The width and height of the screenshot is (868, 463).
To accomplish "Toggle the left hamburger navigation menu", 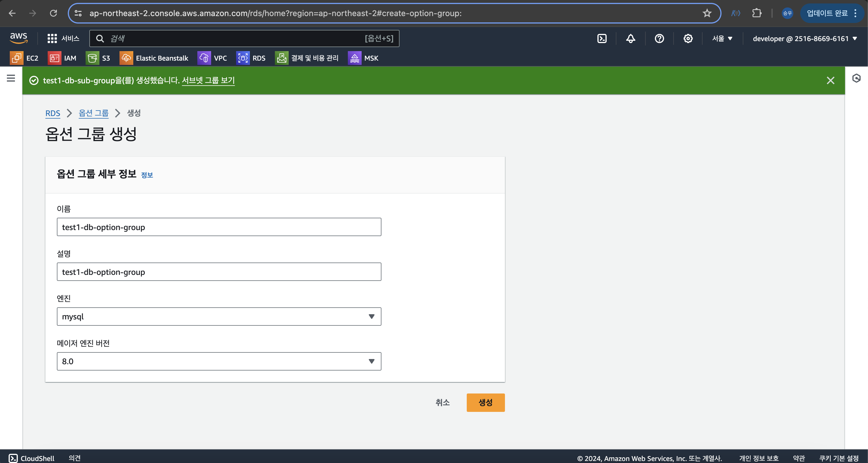I will click(x=11, y=78).
